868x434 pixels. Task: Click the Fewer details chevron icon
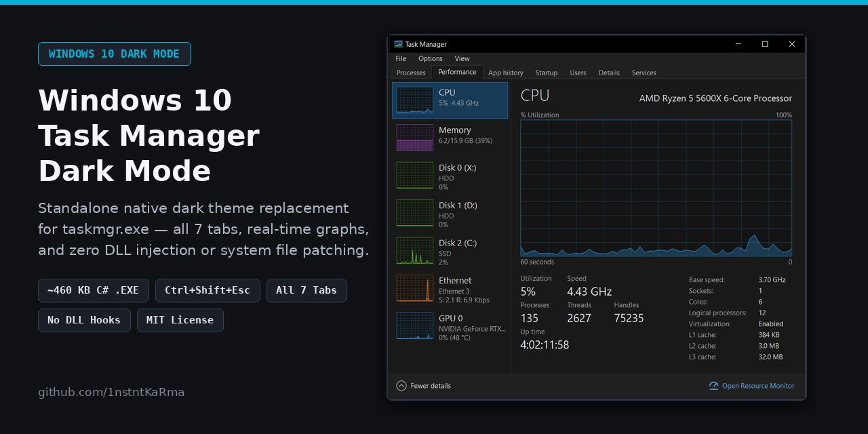click(x=401, y=386)
